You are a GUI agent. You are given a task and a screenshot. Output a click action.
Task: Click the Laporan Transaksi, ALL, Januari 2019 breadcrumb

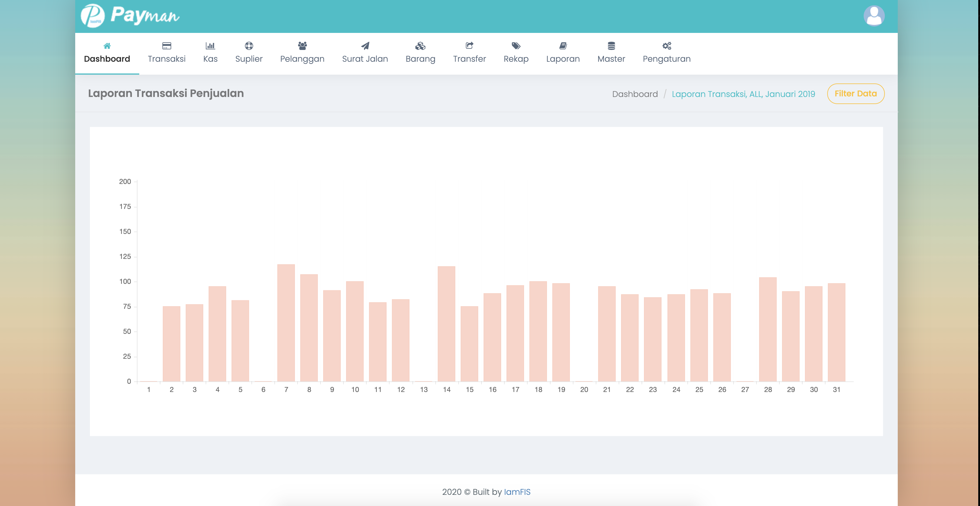pos(743,94)
